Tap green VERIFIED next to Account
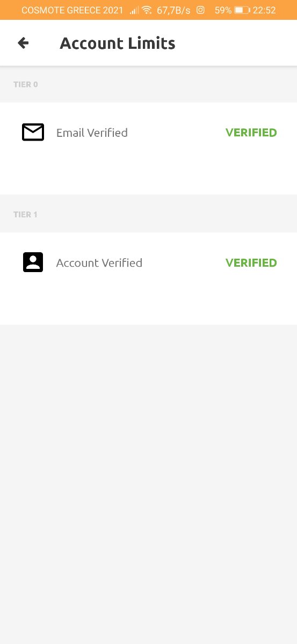297x644 pixels. tap(251, 262)
